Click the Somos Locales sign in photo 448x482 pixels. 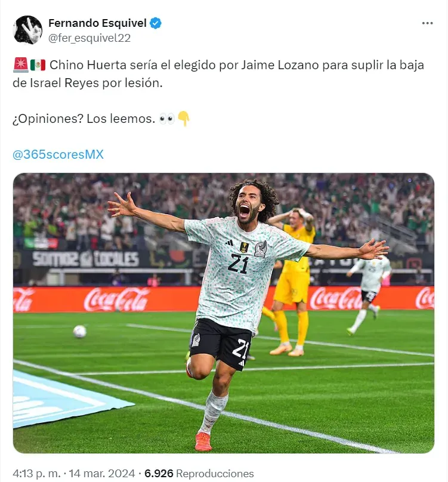coord(85,259)
